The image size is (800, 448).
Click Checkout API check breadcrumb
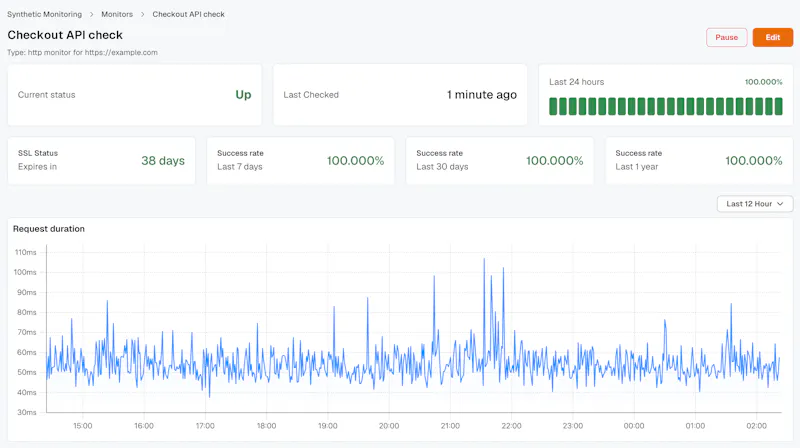pyautogui.click(x=188, y=14)
